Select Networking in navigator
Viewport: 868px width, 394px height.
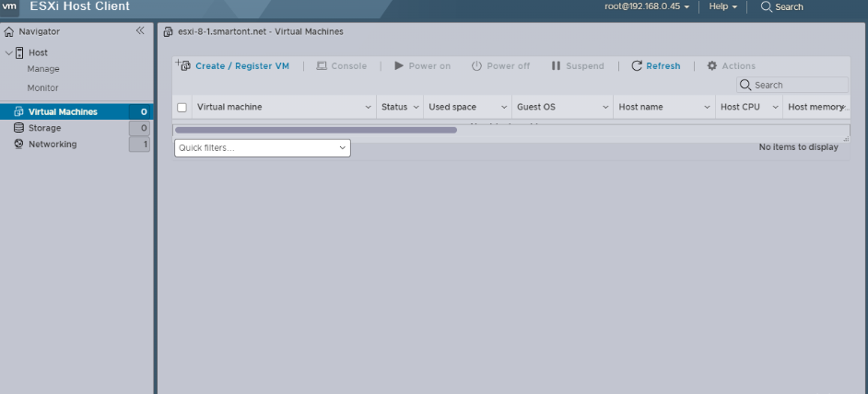(53, 144)
